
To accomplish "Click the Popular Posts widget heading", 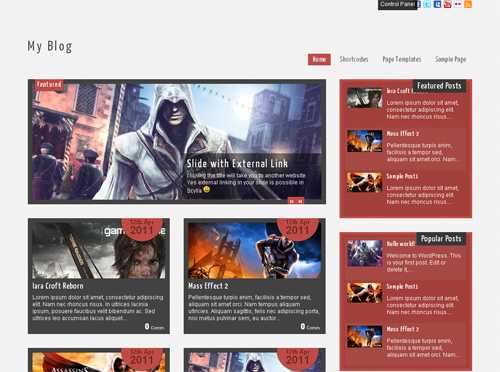I will [441, 239].
